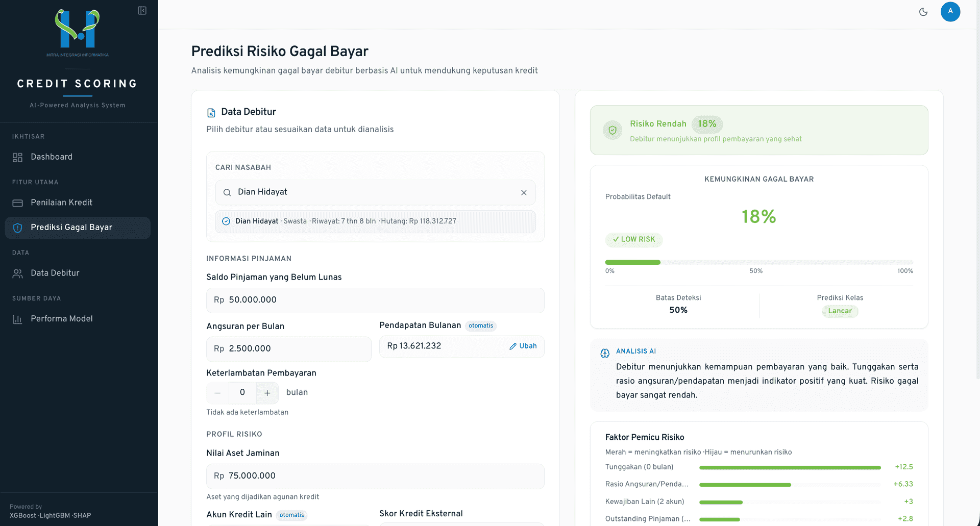Screen dimensions: 980x526
Task: Click the Nilai Aset Jaminan input
Action: tap(375, 476)
